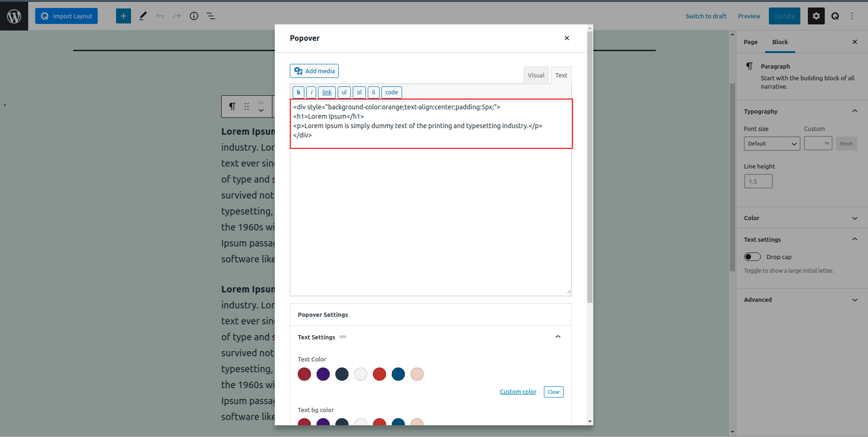
Task: Click the bold b quicktag button
Action: (298, 92)
